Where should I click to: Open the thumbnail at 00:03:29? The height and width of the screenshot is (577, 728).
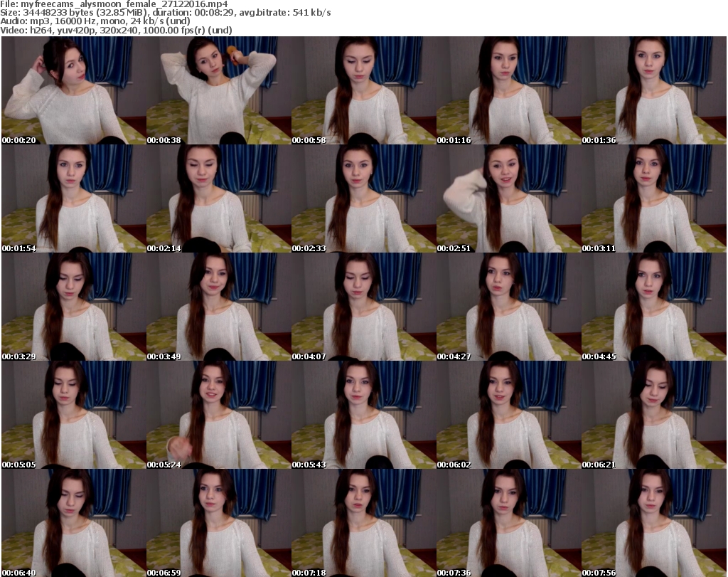click(74, 307)
